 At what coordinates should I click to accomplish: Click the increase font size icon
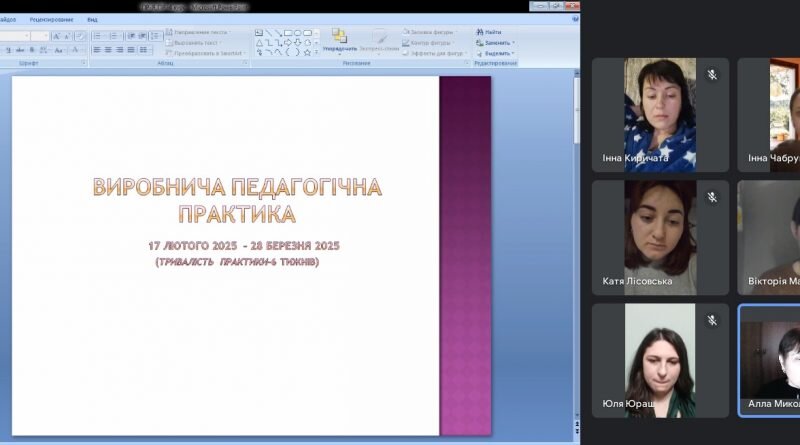(57, 36)
